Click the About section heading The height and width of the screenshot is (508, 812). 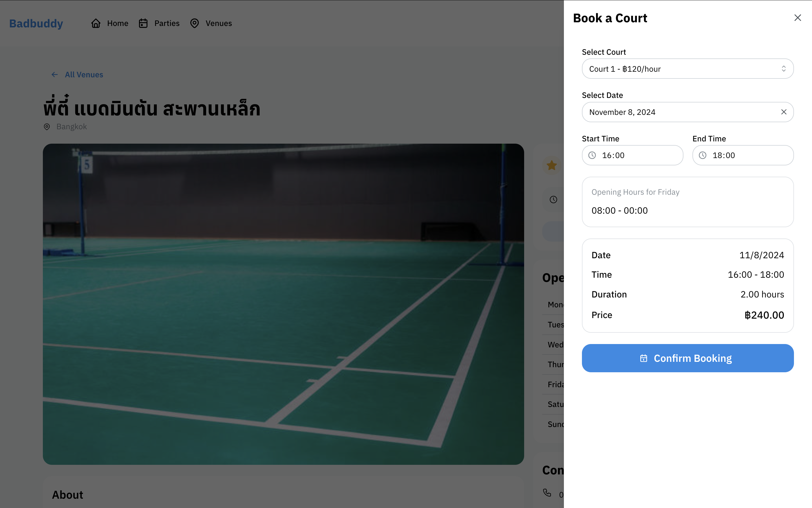[67, 495]
